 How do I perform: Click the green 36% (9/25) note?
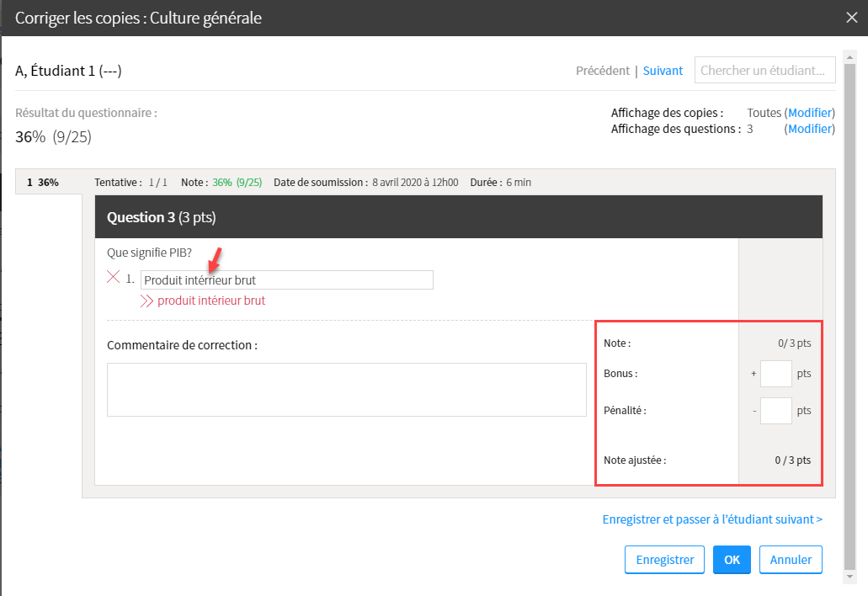237,182
